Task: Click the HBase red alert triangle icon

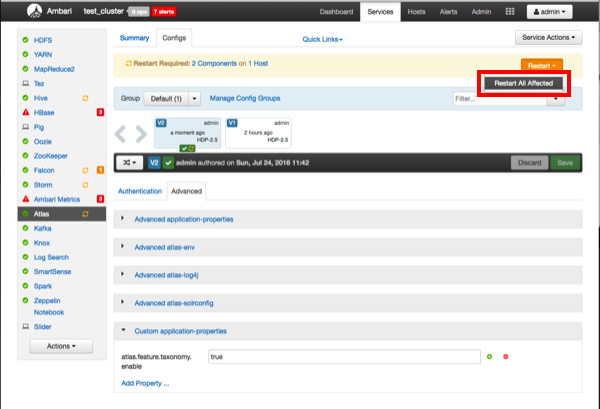Action: (26, 112)
